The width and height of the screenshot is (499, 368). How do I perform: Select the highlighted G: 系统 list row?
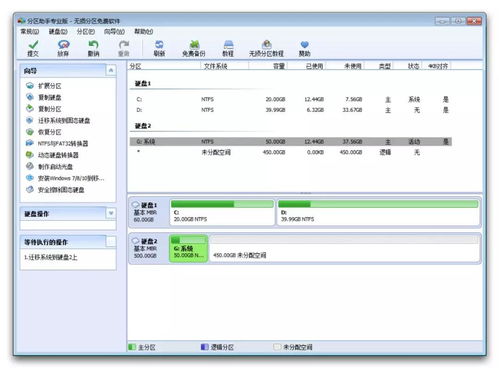pyautogui.click(x=290, y=142)
